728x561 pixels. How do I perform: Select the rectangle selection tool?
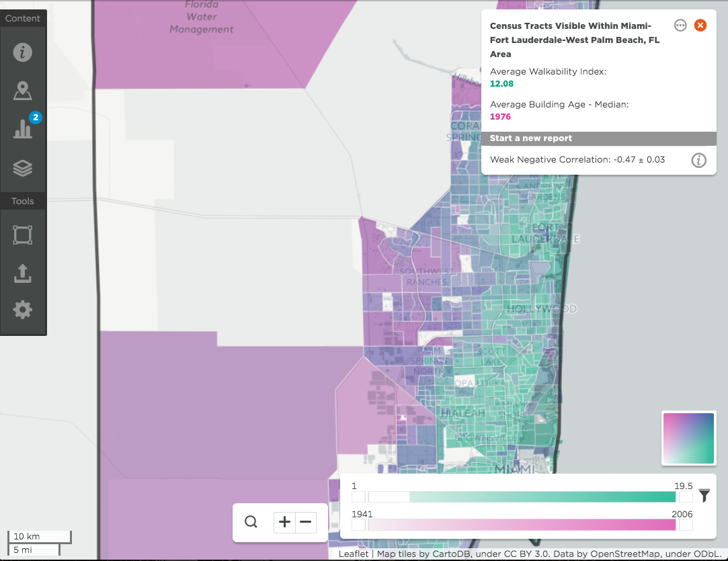[22, 234]
